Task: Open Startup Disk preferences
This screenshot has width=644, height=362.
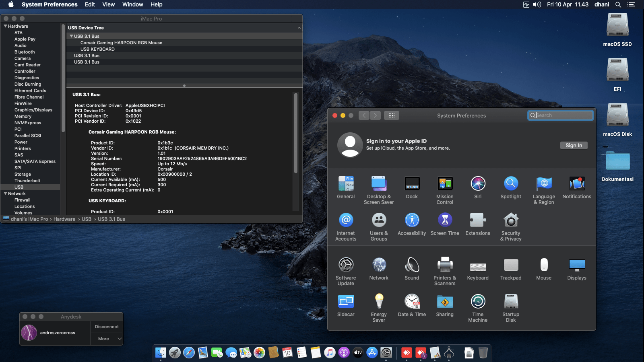Action: [x=511, y=308]
